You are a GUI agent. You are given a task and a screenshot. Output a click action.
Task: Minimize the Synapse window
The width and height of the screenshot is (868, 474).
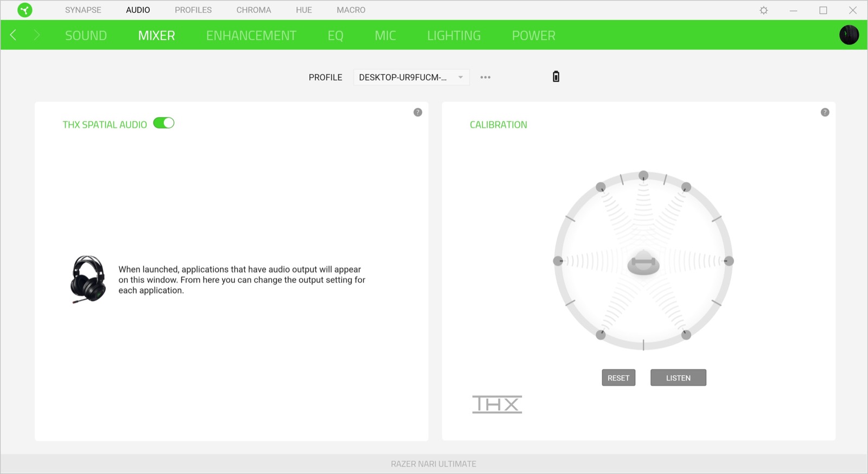(x=793, y=10)
